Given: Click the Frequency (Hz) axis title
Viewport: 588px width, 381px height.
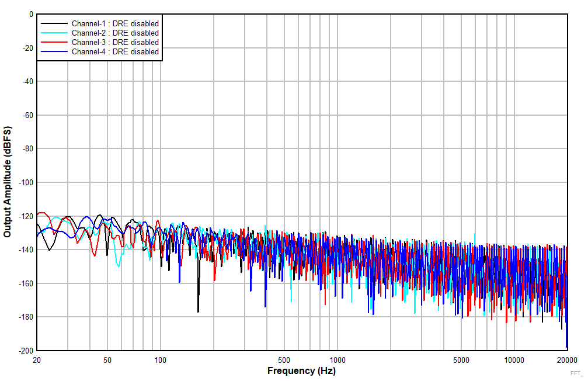Looking at the screenshot, I should click(301, 370).
